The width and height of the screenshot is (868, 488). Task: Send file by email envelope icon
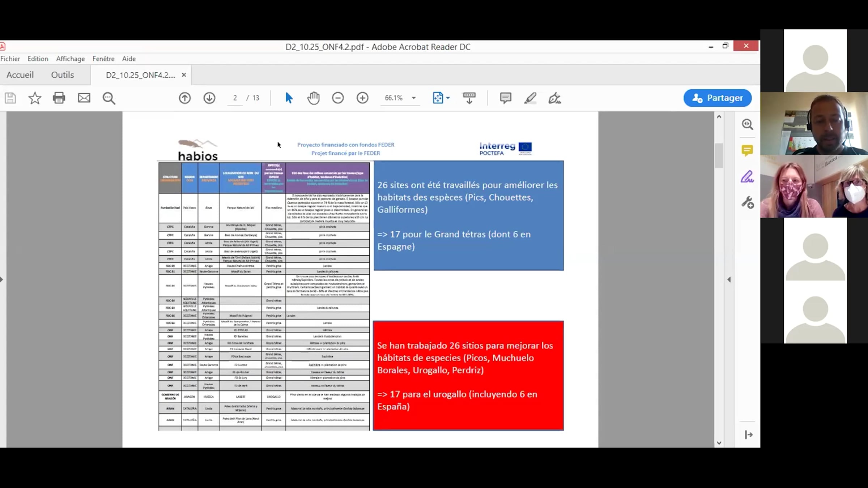tap(84, 98)
